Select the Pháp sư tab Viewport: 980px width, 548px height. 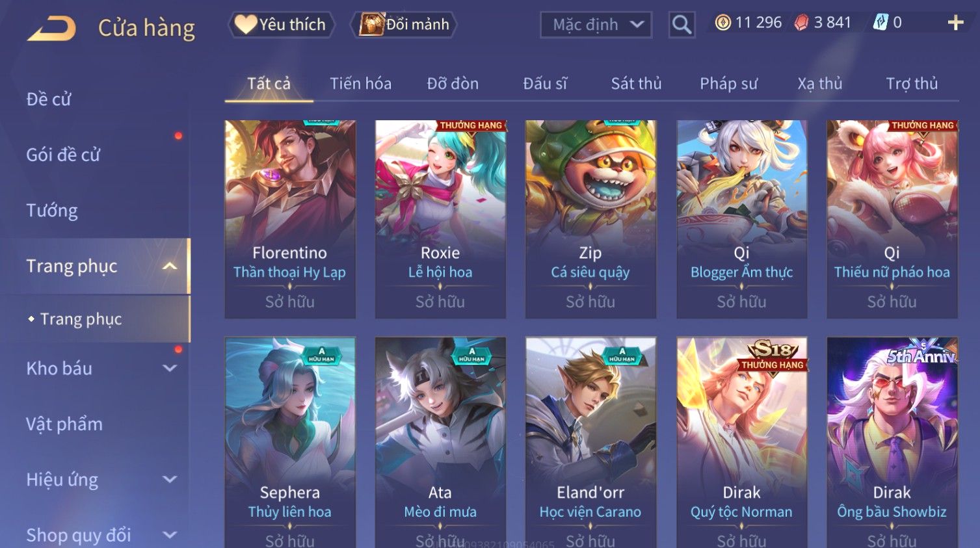728,84
